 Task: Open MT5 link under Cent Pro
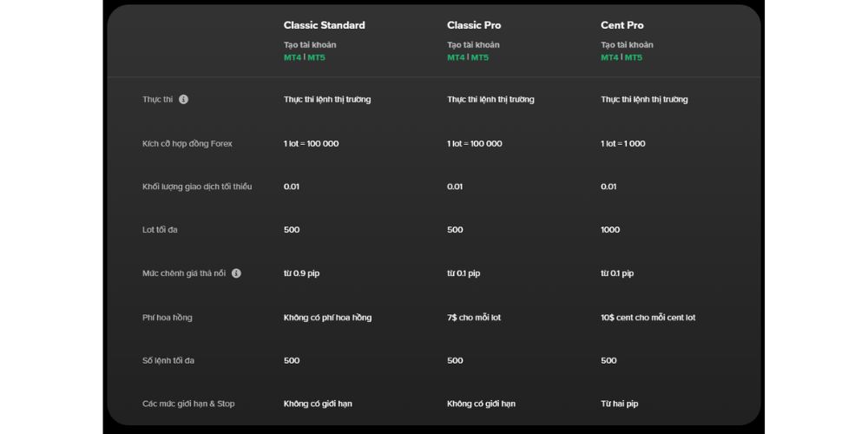(634, 58)
